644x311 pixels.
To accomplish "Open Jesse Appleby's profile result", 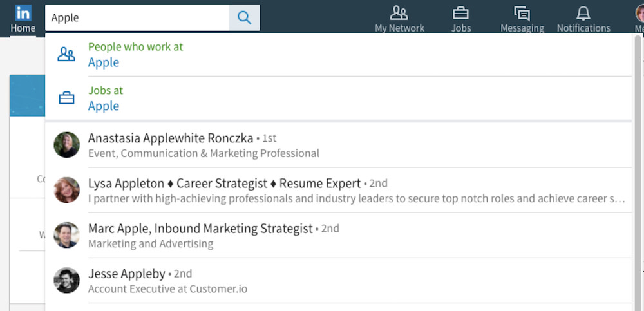I will tap(127, 274).
